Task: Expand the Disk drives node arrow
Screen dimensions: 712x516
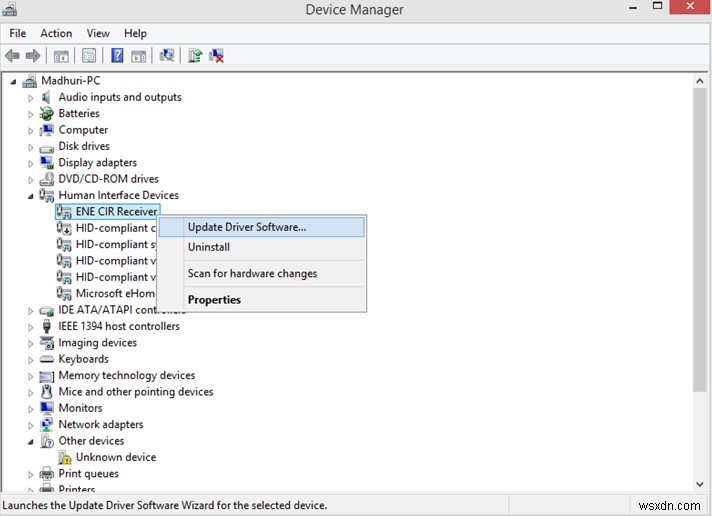Action: (x=30, y=147)
